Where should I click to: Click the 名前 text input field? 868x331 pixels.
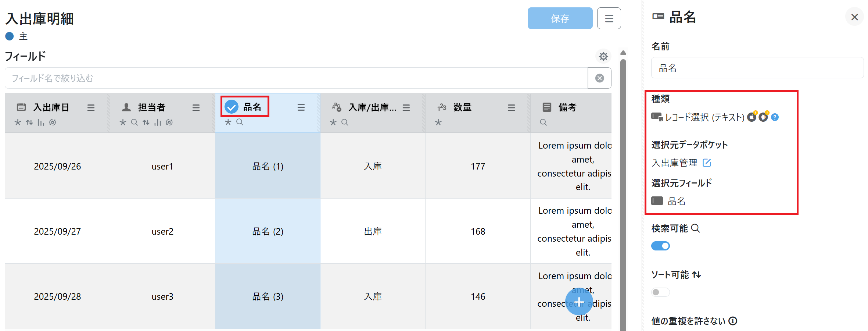pos(757,68)
